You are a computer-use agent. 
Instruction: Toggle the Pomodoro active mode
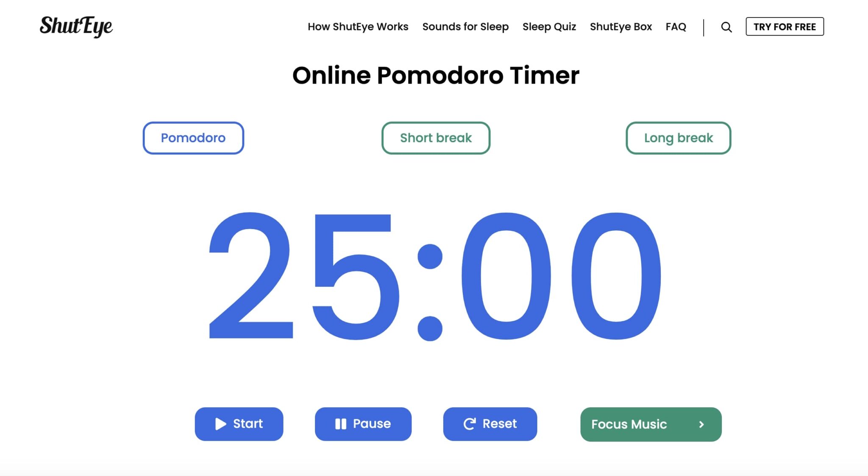click(x=192, y=138)
